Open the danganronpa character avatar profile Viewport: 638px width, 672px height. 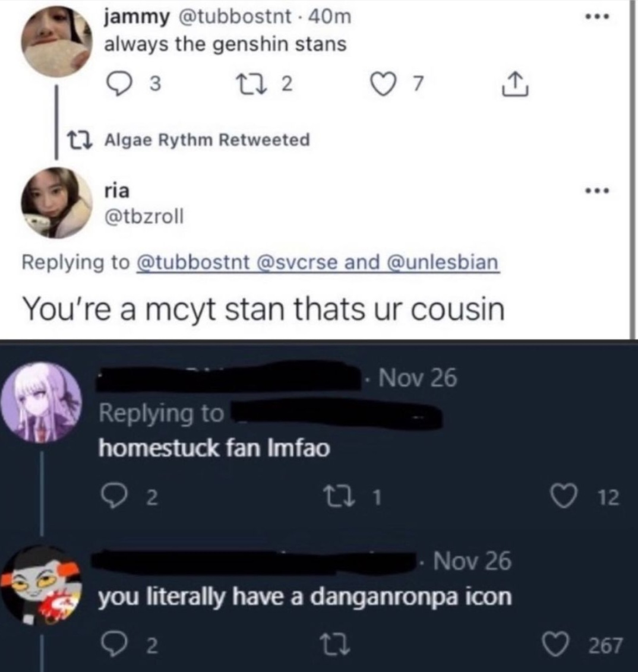41,402
